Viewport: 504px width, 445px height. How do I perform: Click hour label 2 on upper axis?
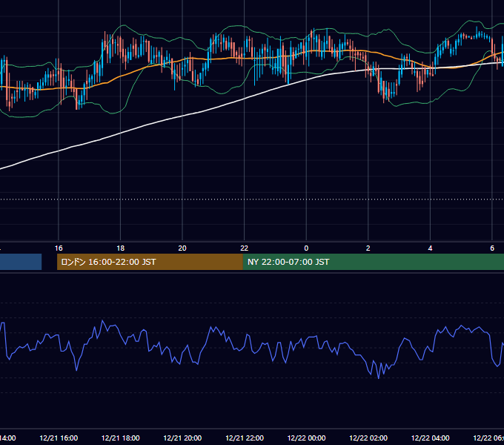tap(368, 248)
